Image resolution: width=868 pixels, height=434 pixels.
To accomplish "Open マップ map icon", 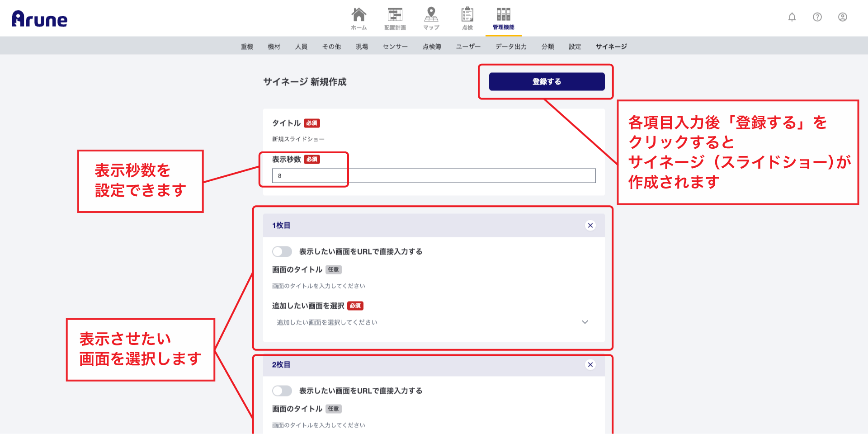I will [431, 19].
